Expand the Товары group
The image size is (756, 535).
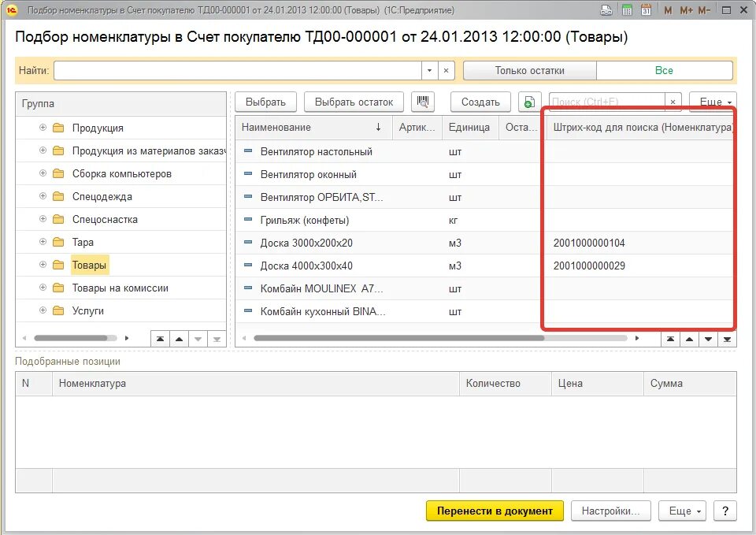point(43,265)
